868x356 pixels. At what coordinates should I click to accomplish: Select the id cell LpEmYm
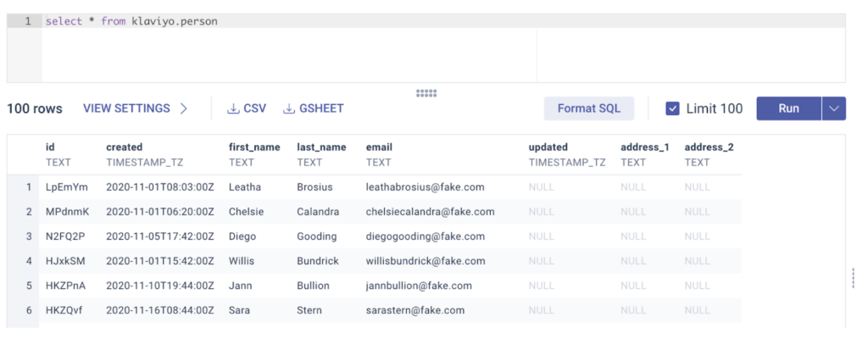pos(66,187)
